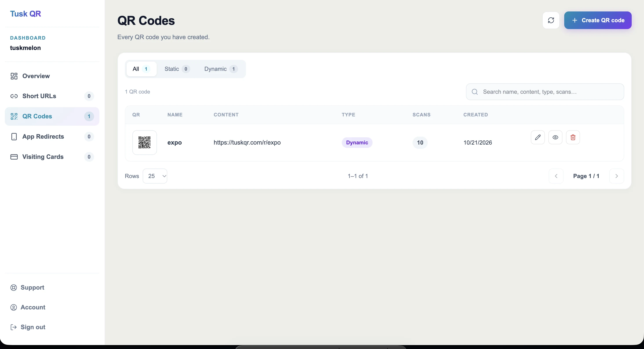View the expo QR code via eye icon

click(x=555, y=137)
